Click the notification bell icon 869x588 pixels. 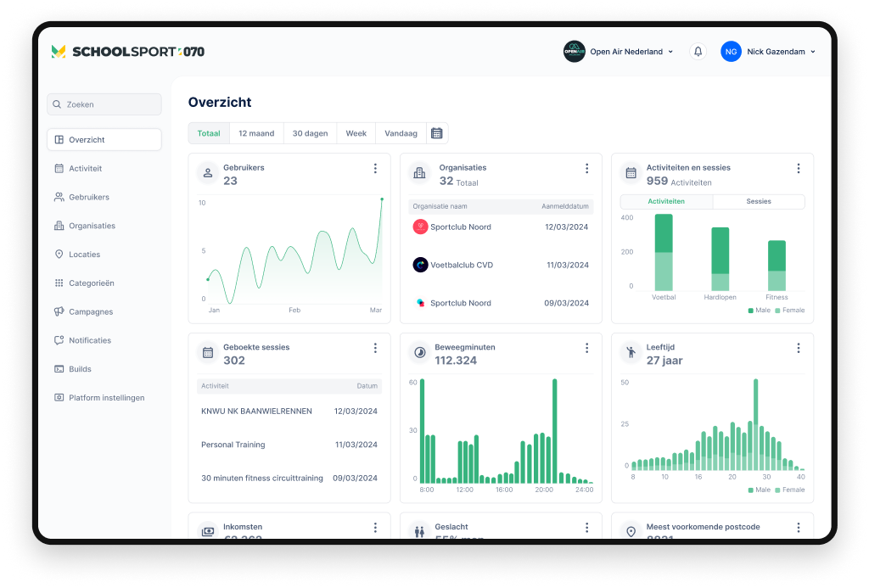[698, 52]
